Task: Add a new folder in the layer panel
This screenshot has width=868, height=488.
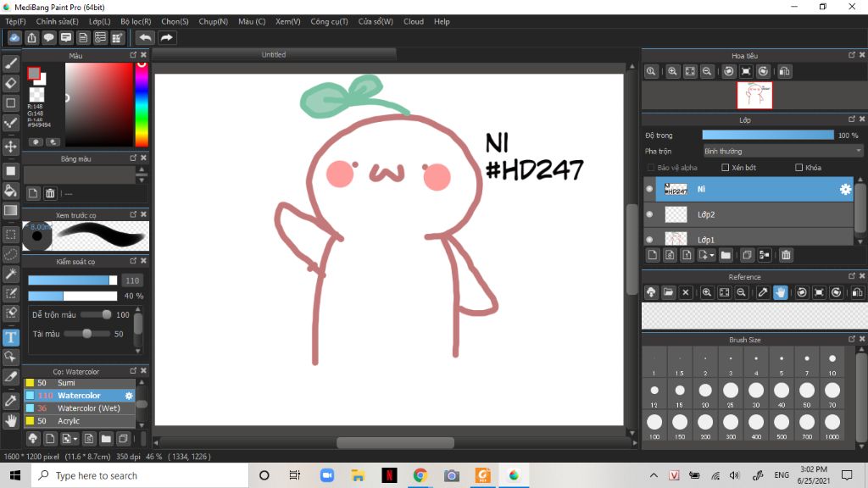Action: (726, 255)
